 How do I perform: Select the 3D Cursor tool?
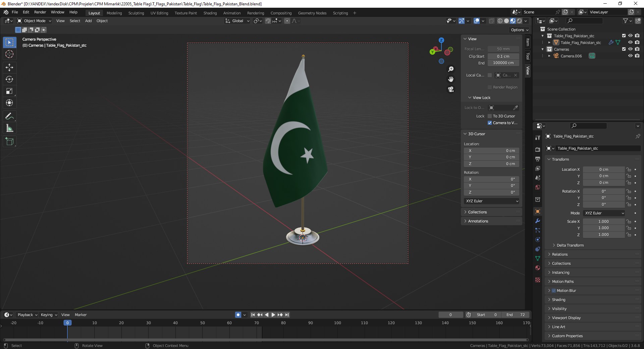coord(9,54)
